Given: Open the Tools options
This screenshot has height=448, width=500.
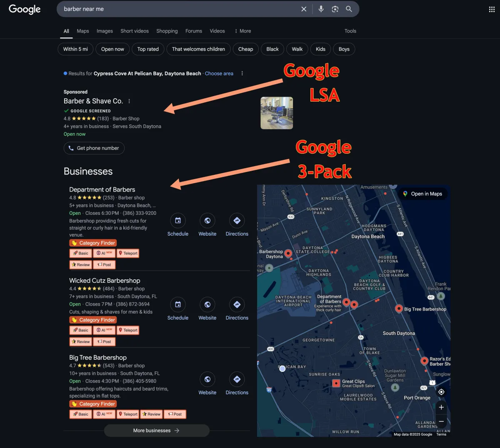Looking at the screenshot, I should point(350,31).
